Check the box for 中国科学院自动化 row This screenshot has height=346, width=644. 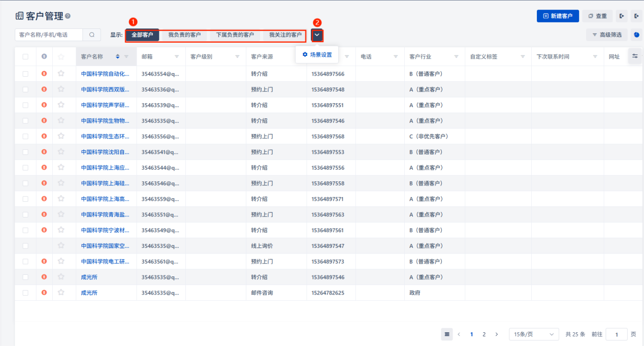pos(25,74)
